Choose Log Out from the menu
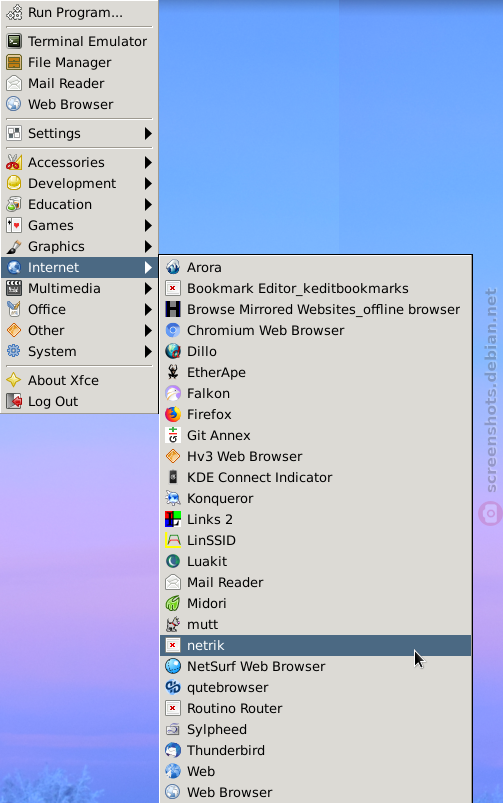This screenshot has height=803, width=503. point(79,401)
